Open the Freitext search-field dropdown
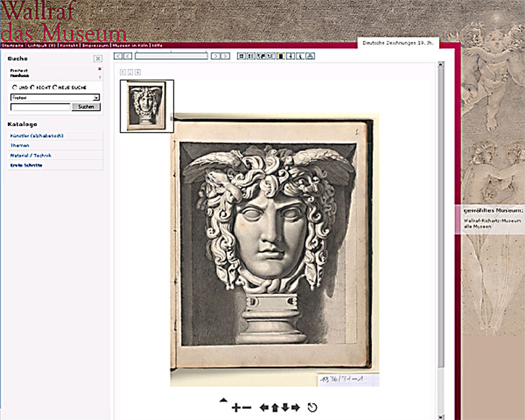Screen dimensions: 525x420 coord(55,98)
